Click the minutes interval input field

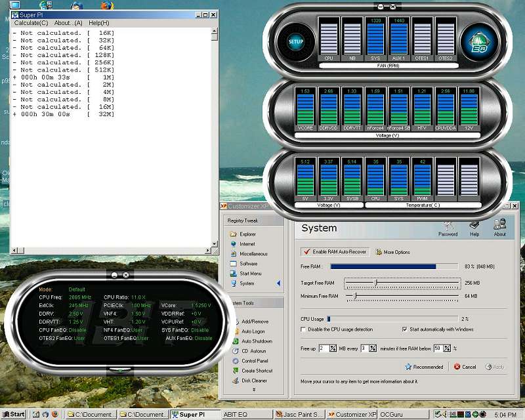[x=365, y=348]
